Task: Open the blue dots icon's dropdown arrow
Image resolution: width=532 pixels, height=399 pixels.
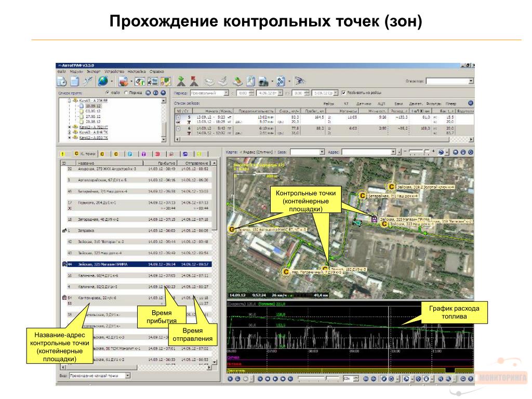Action: pos(289,82)
